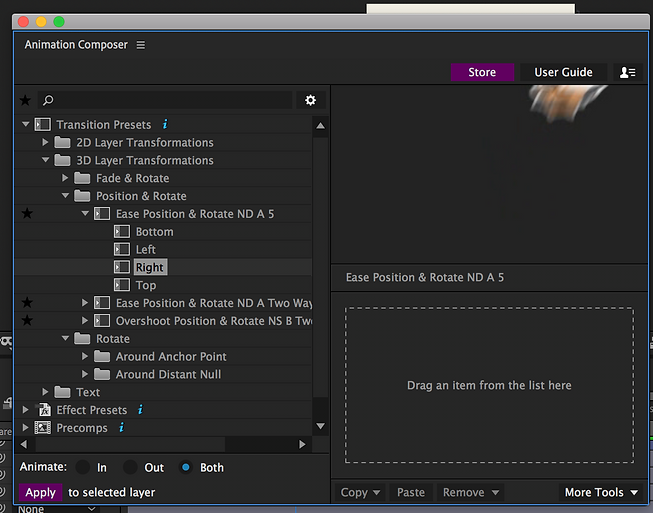Viewport: 653px width, 513px height.
Task: Select the In animate radio button
Action: [82, 467]
